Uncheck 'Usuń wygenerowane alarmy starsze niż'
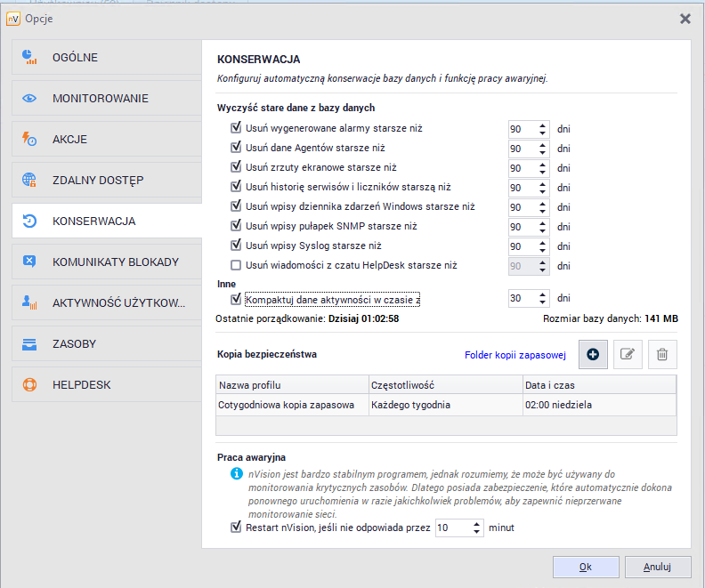705x588 pixels. [x=236, y=128]
